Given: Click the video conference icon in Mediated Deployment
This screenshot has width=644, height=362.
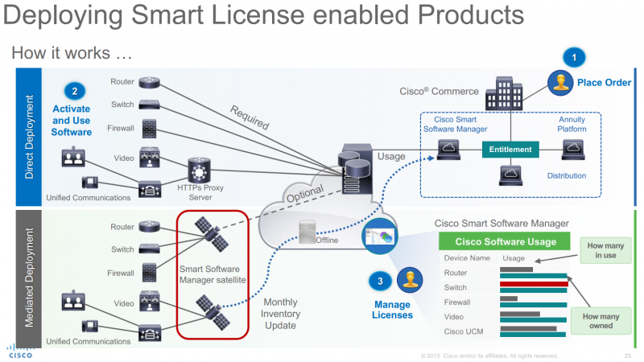Looking at the screenshot, I should pyautogui.click(x=73, y=300).
